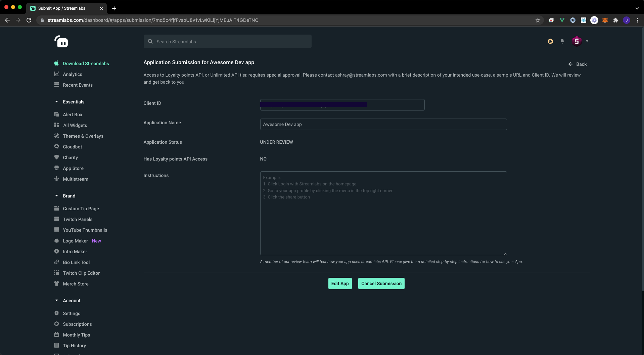Open Analytics in the sidebar
The height and width of the screenshot is (355, 644).
point(73,74)
